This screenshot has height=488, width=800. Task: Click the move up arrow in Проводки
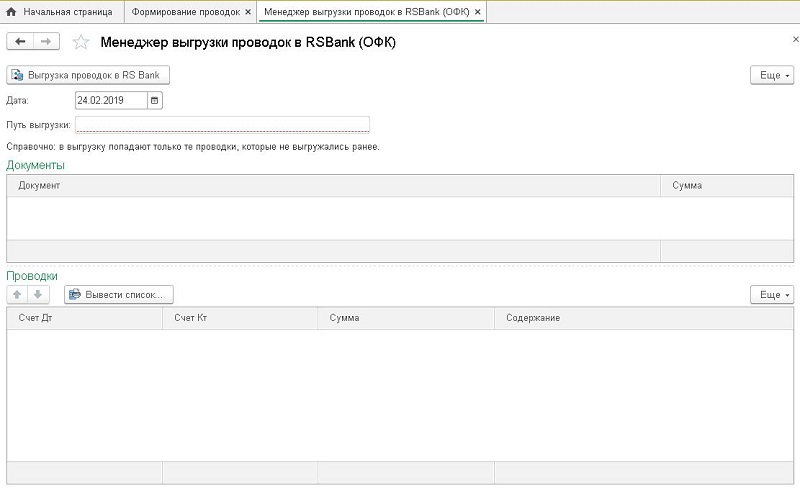pos(18,295)
